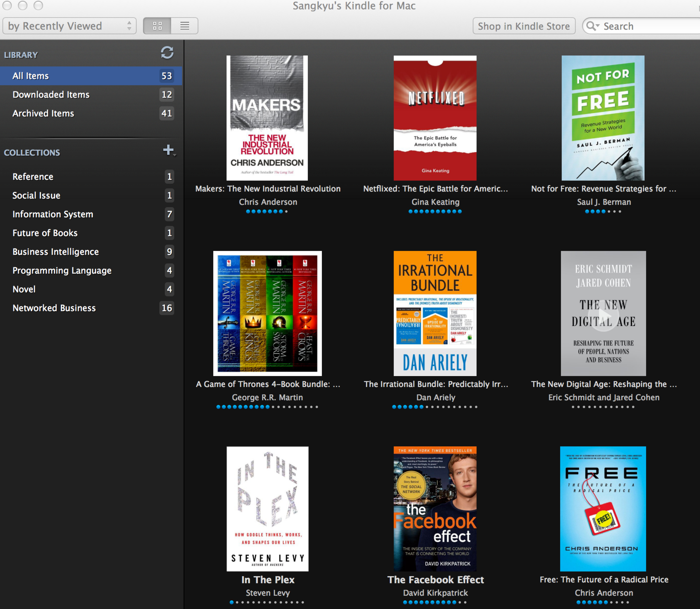700x609 pixels.
Task: Click the search magnifier icon
Action: (x=592, y=26)
